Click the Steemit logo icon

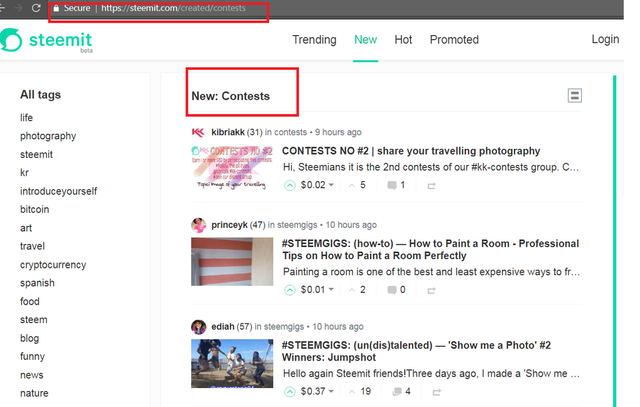point(11,40)
